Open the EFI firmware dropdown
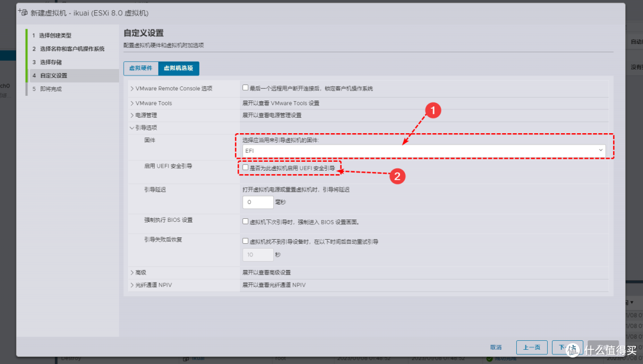 click(x=600, y=150)
